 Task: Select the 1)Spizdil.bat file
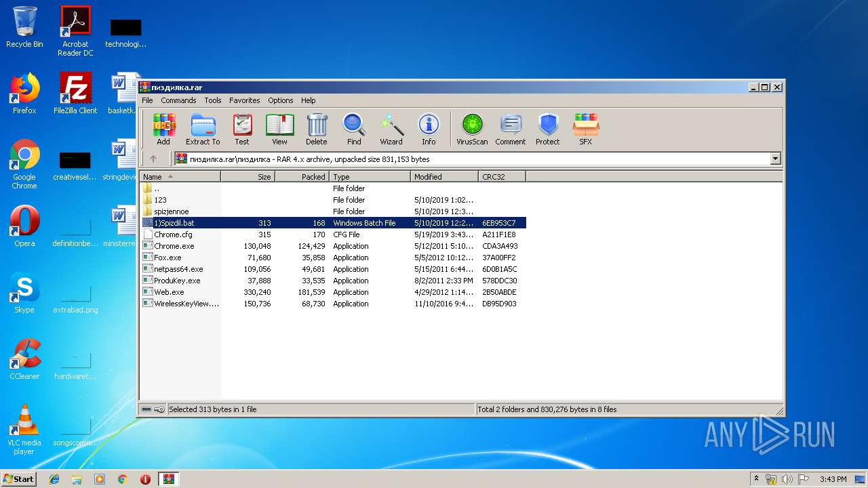333,223
